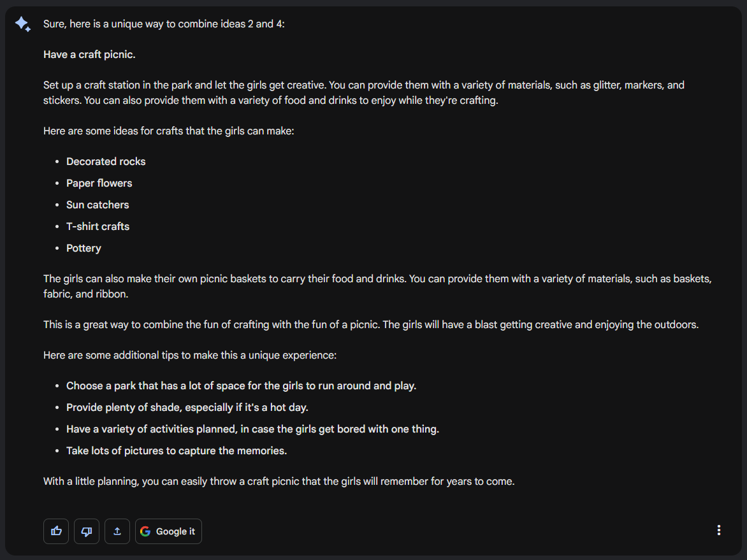Image resolution: width=747 pixels, height=560 pixels.
Task: Open the share and export icon
Action: [117, 531]
